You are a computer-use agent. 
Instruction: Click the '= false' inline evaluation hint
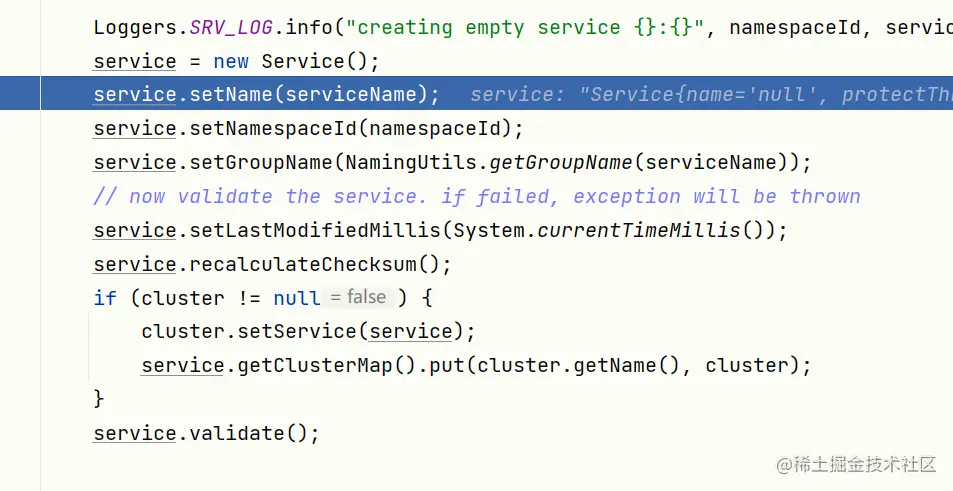pyautogui.click(x=358, y=297)
